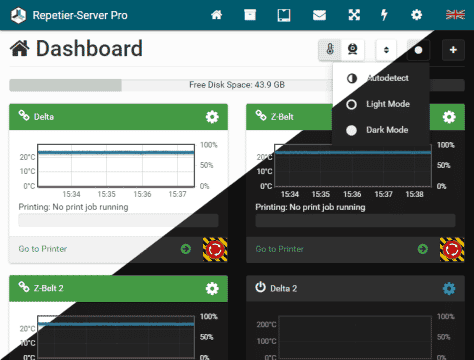Open the sort order up-down arrows dropdown
Viewport: 474px width, 360px height.
(x=386, y=50)
